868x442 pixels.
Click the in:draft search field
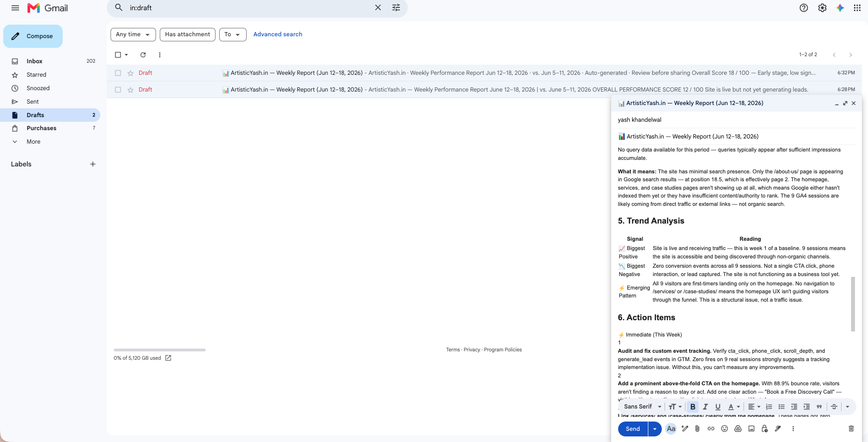[x=248, y=8]
